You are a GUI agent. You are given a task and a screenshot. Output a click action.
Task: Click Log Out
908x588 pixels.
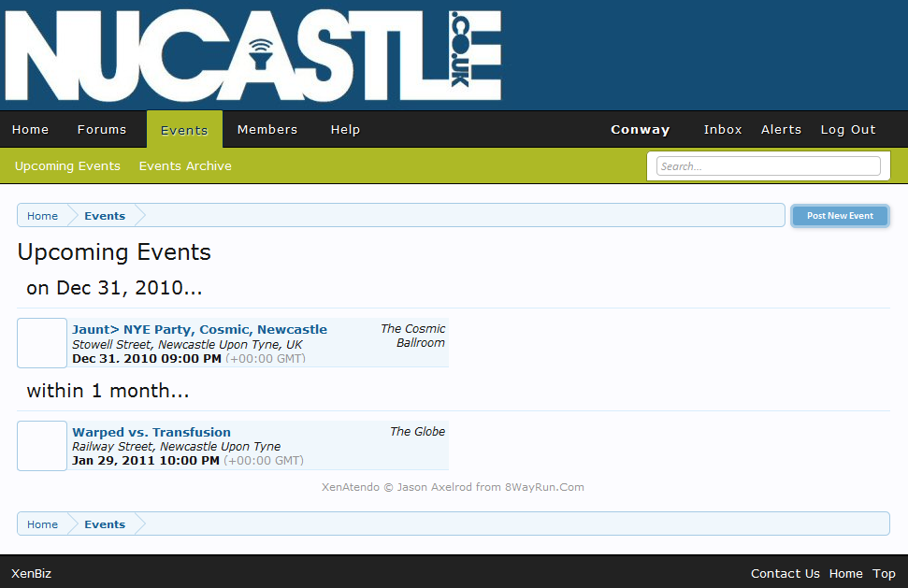tap(848, 130)
